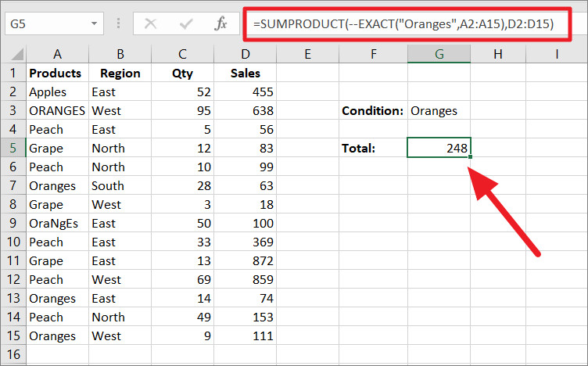Click the formula bar resize dots handle

tap(119, 23)
